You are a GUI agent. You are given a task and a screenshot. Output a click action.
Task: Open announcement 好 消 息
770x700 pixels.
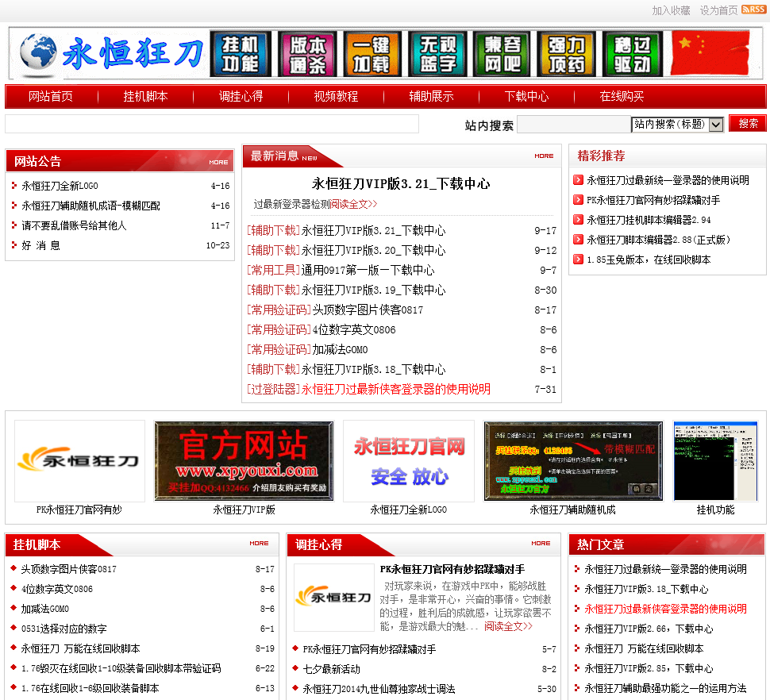coord(40,245)
